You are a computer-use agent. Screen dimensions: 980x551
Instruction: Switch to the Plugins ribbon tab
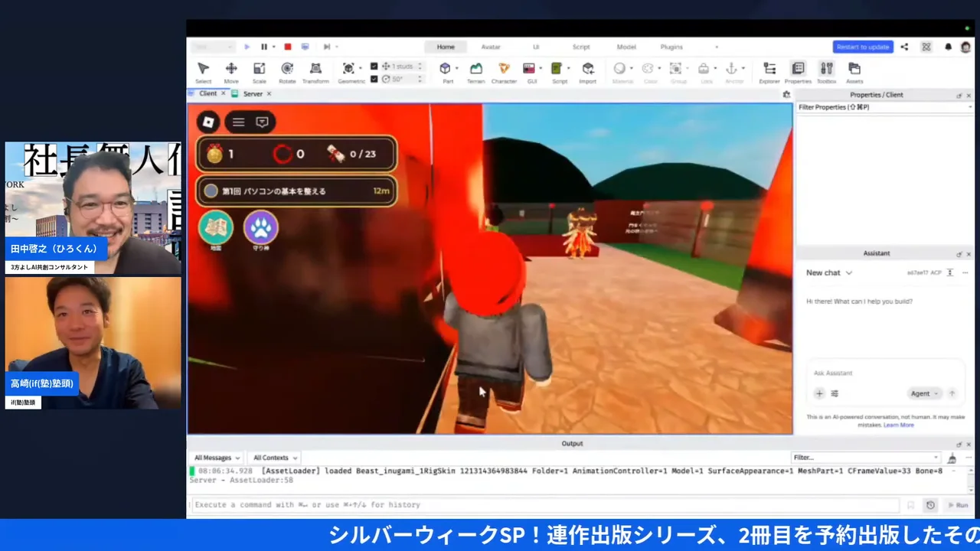pos(671,47)
